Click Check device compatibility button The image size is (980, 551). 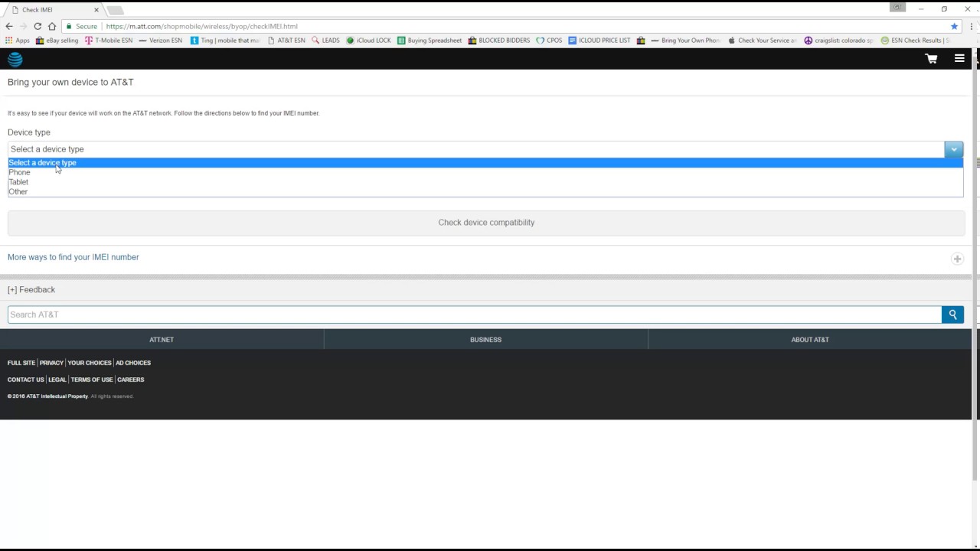[x=486, y=223]
